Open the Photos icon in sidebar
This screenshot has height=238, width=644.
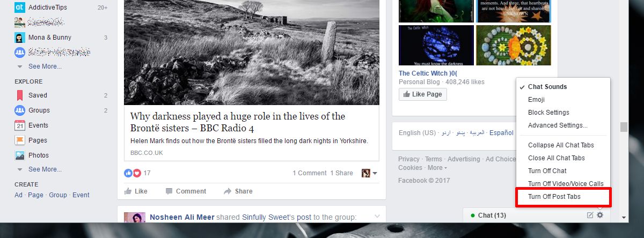pos(19,155)
